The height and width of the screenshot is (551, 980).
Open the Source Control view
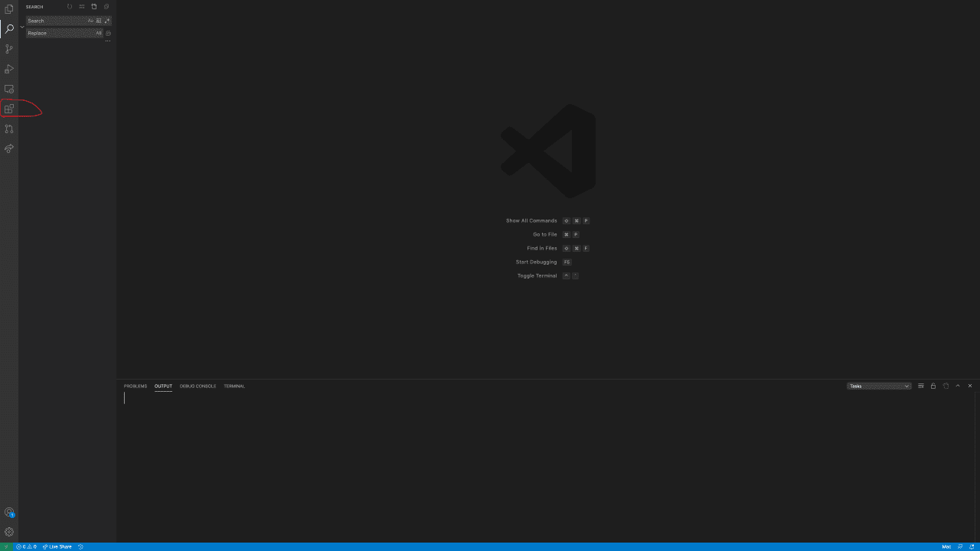[x=9, y=49]
